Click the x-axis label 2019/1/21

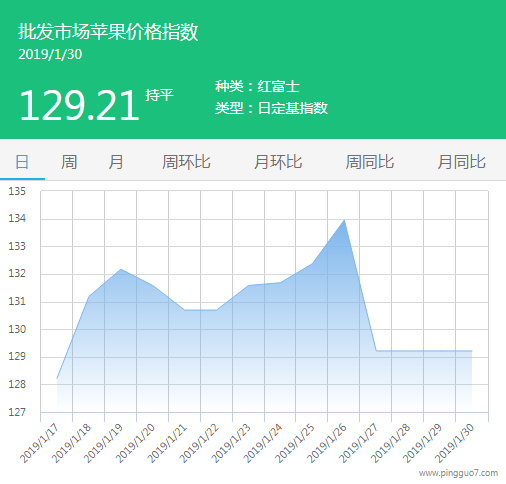click(x=167, y=443)
